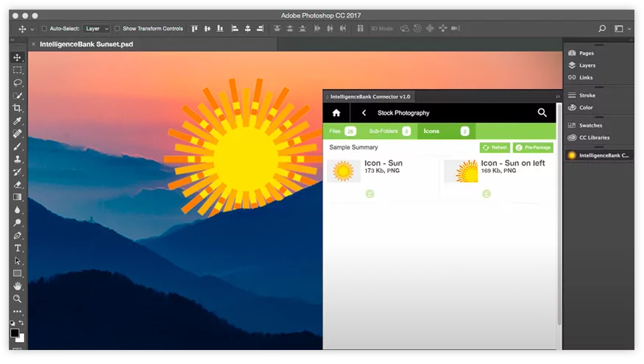Select the Move tool
Image resolution: width=644 pixels, height=364 pixels.
coord(17,57)
